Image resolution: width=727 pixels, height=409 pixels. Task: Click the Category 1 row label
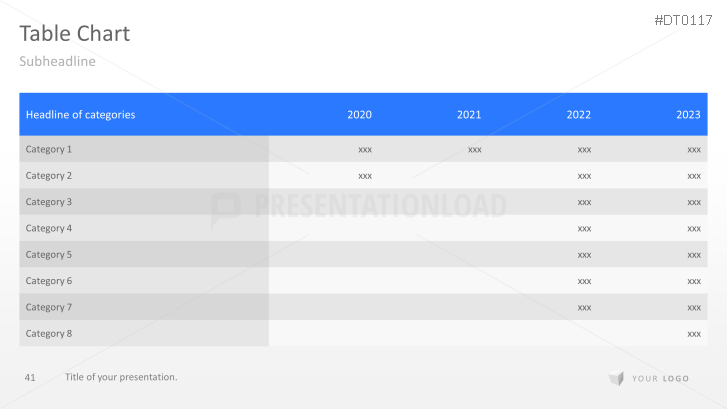pos(49,149)
